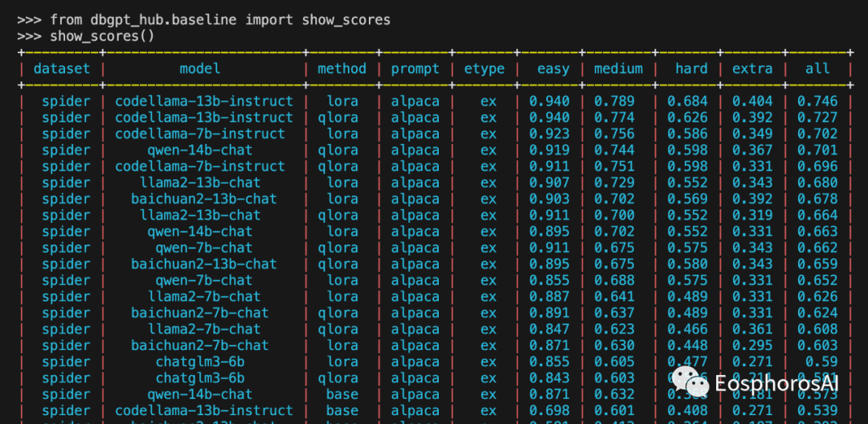This screenshot has height=424, width=868.
Task: Click the 0.319 extra score
Action: pos(752,215)
